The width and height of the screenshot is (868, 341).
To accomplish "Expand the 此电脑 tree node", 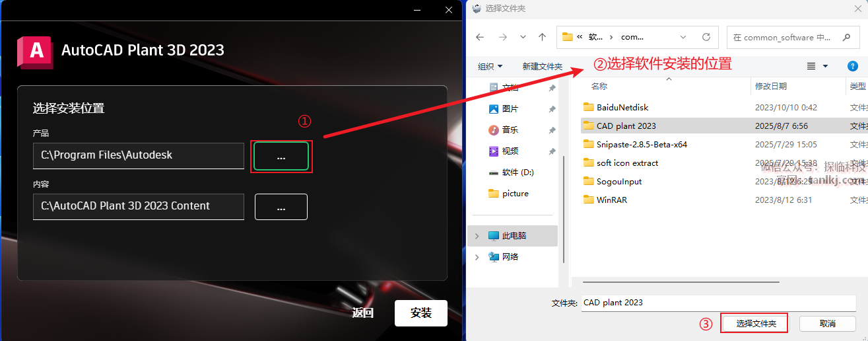I will (x=477, y=235).
